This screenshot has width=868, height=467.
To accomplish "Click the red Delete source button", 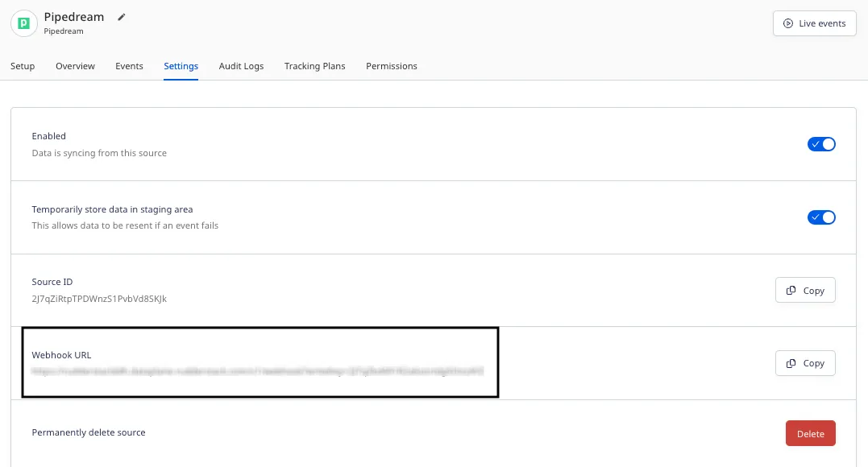I will (x=811, y=434).
